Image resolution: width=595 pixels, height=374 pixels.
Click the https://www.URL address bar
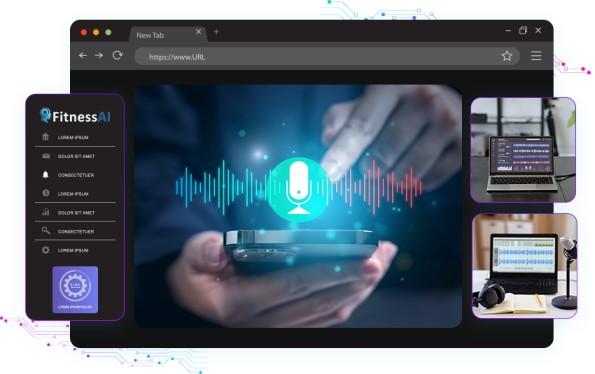coord(326,57)
